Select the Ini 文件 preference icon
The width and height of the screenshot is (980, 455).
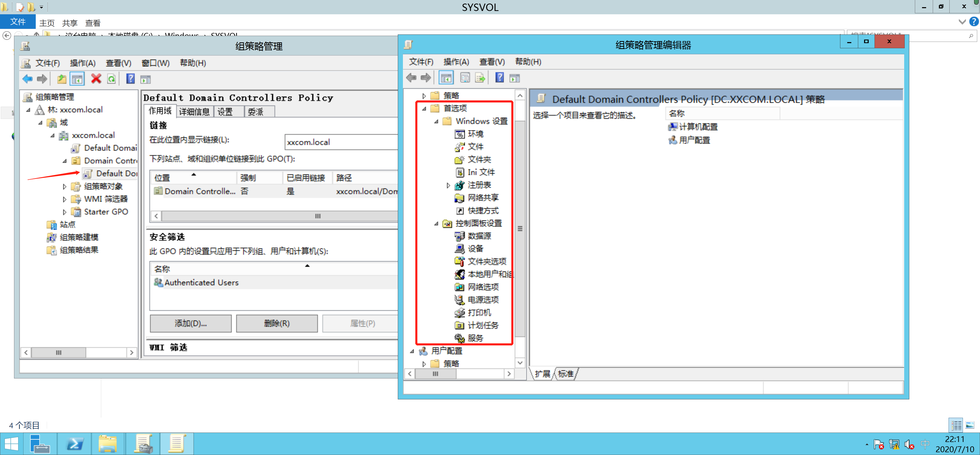coord(460,173)
